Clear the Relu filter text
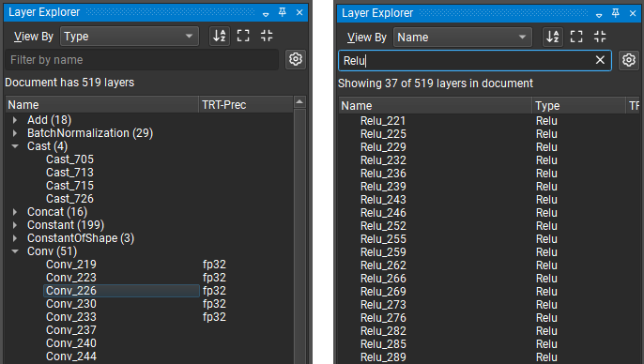 coord(600,60)
